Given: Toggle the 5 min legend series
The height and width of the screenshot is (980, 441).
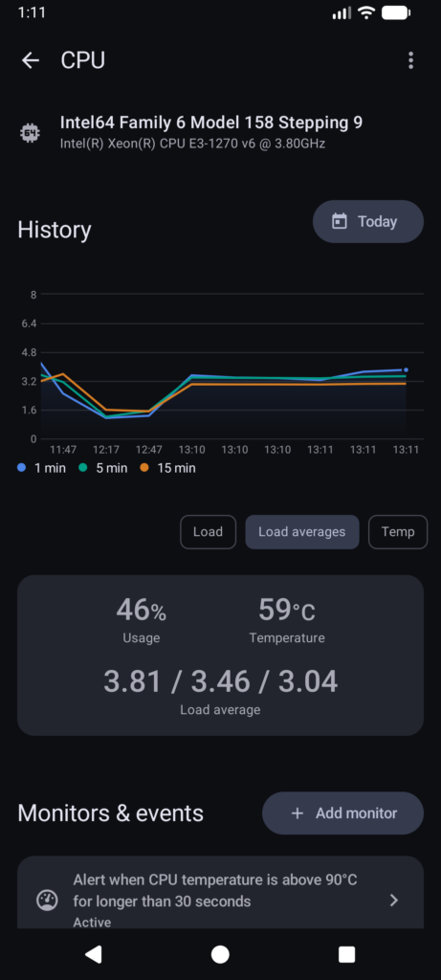Looking at the screenshot, I should tap(103, 467).
